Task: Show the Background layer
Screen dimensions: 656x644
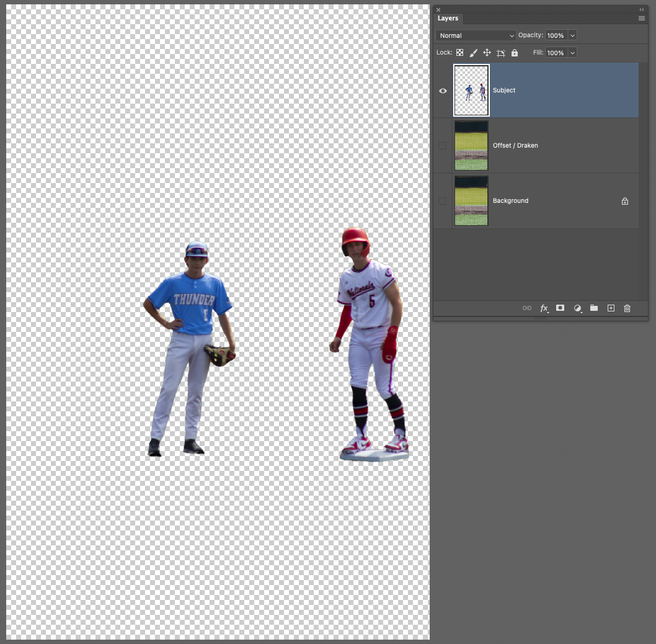Action: point(443,200)
